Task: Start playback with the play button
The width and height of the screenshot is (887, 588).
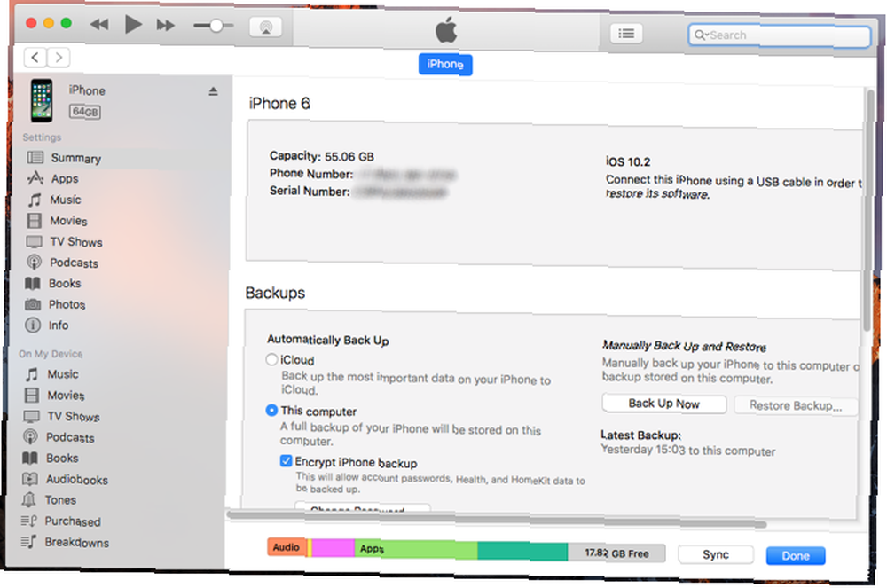Action: pos(133,24)
